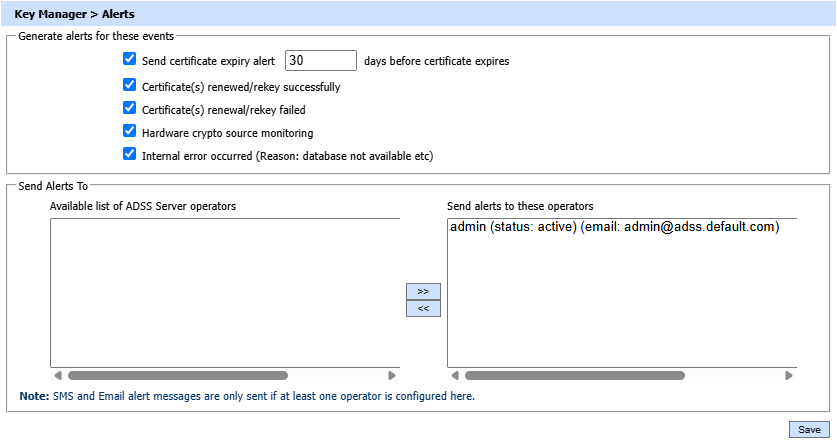Click left arrow of available operators scrollbar
Image resolution: width=837 pixels, height=442 pixels.
click(x=57, y=376)
